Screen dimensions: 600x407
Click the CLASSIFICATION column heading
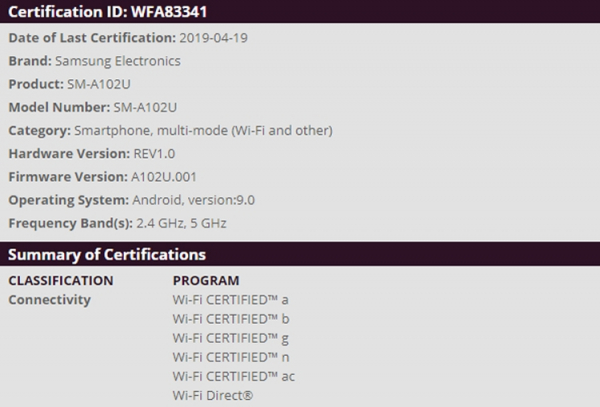61,280
